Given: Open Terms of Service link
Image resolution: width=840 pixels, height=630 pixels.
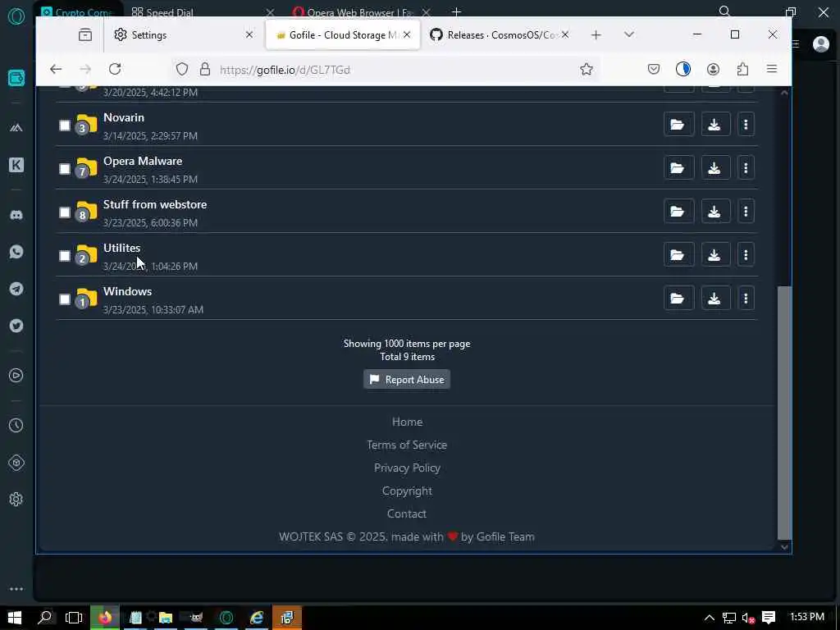Looking at the screenshot, I should 407,445.
